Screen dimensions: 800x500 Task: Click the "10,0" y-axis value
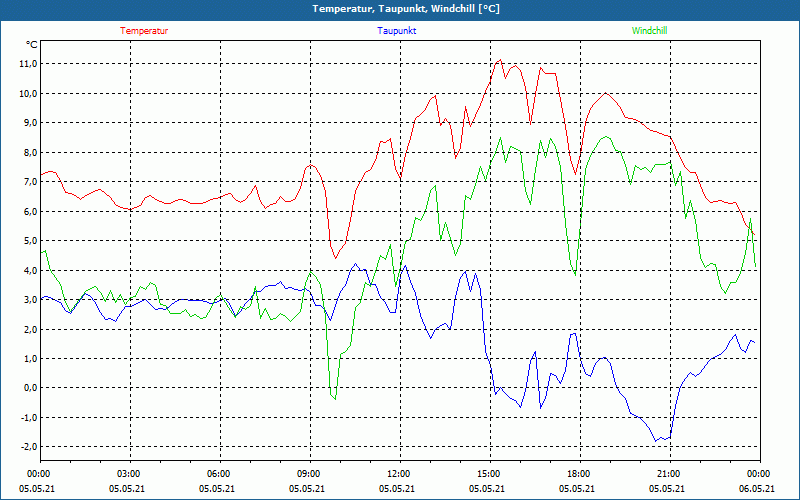coord(28,93)
